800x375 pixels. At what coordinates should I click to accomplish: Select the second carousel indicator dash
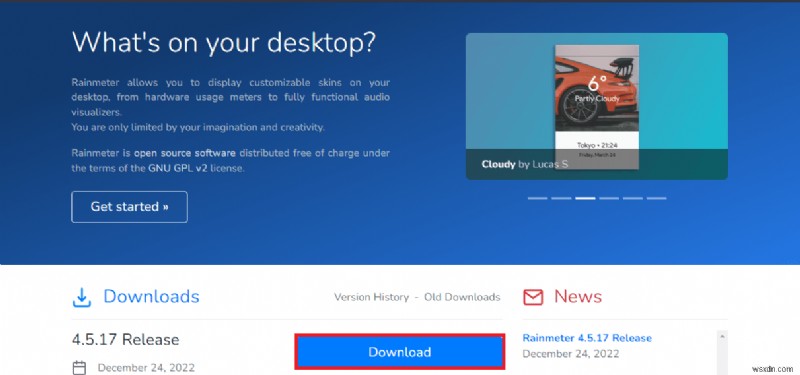tap(561, 198)
